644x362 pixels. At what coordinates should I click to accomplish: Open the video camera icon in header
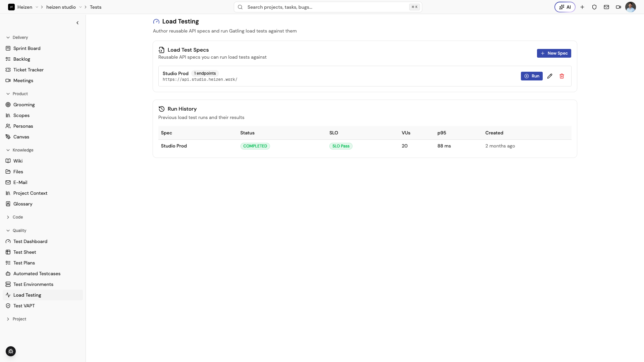click(619, 7)
